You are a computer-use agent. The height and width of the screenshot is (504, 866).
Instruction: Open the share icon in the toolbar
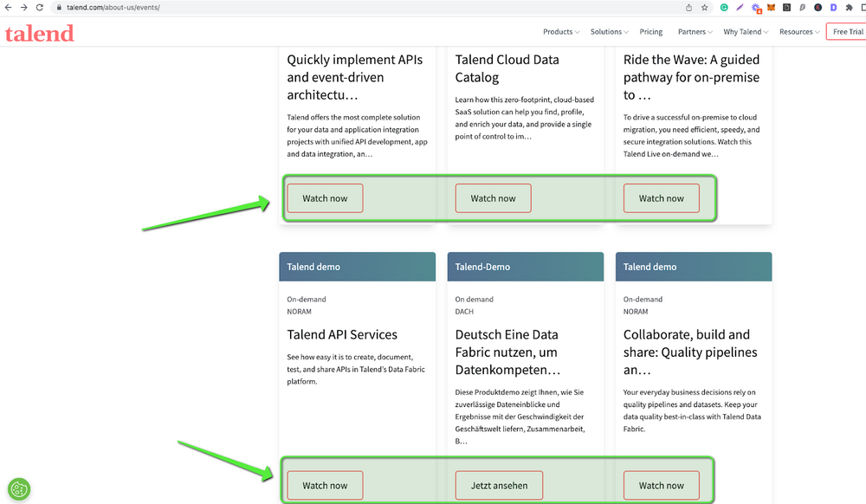point(687,7)
